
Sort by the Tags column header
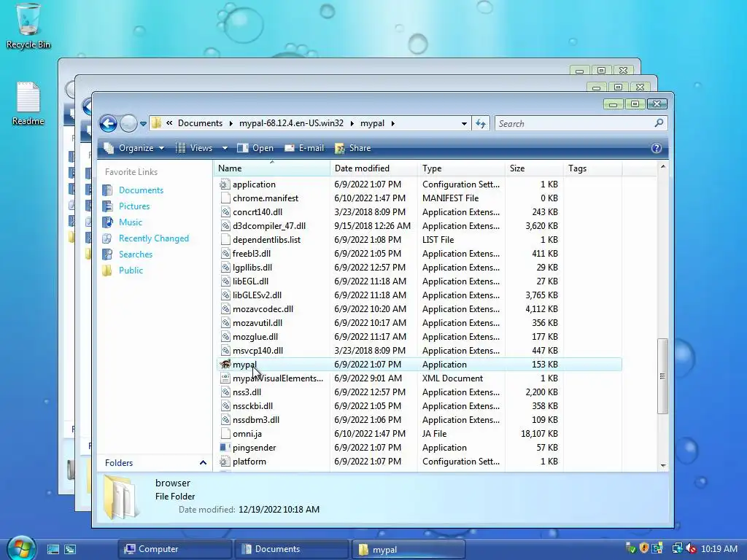592,168
